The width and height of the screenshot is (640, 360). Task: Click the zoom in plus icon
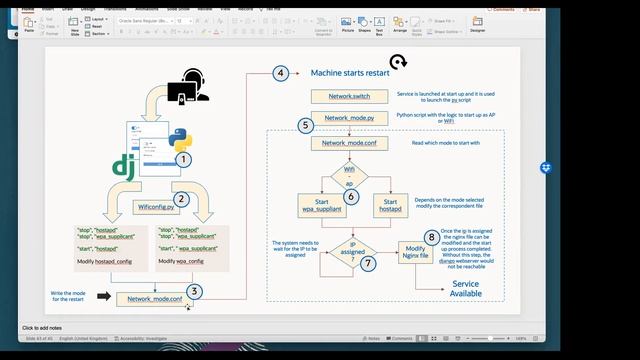(509, 338)
